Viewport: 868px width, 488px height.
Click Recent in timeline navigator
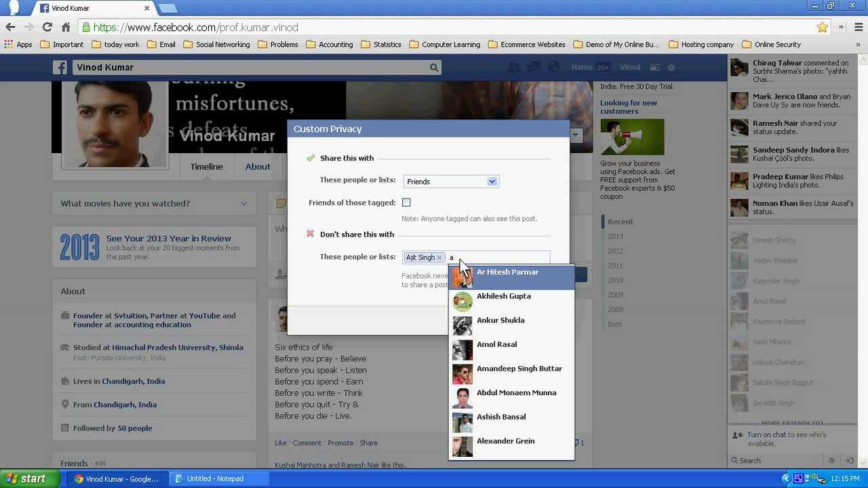pos(620,222)
